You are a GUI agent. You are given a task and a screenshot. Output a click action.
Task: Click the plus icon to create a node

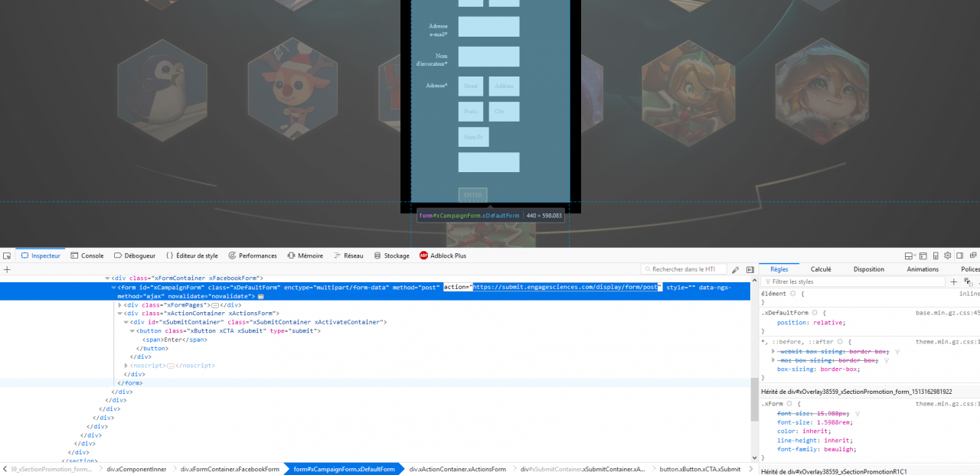coord(7,269)
